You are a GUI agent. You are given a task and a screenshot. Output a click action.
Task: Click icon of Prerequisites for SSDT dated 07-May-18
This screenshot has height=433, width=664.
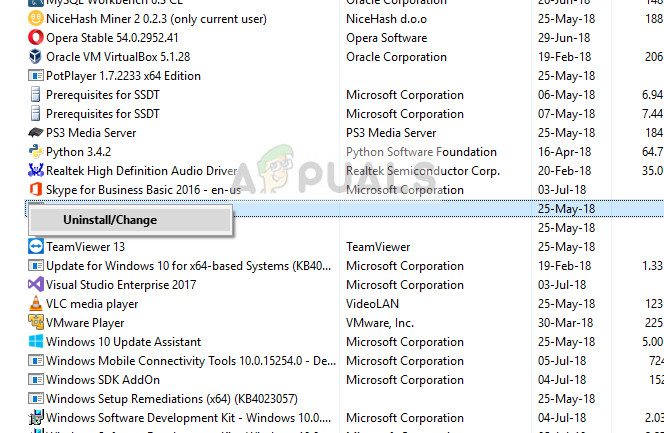tap(36, 114)
